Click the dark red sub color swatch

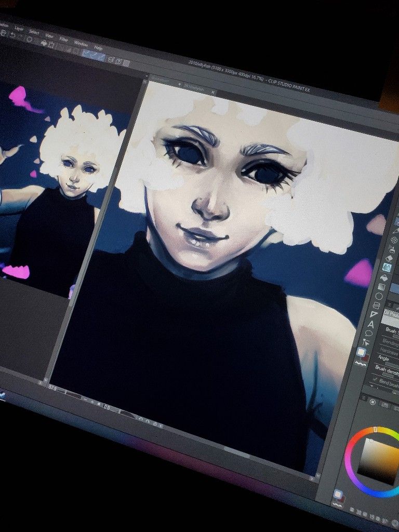366,358
